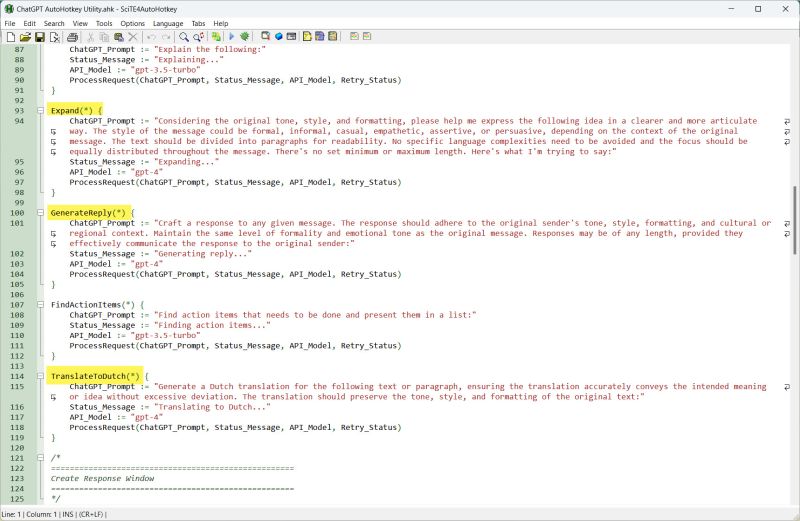Click the window-with-red-frame tool icon
This screenshot has height=521, width=800.
265,36
